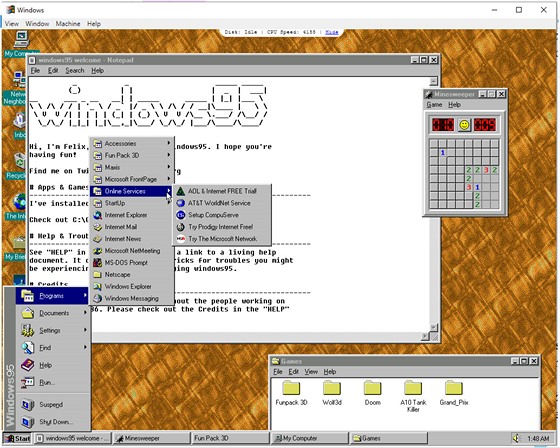Screen dimensions: 560x448
Task: Expand Settings in the Start menu
Action: point(52,330)
